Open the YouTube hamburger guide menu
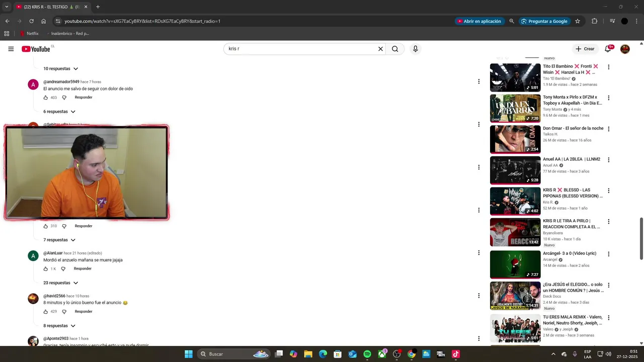 pos(11,49)
